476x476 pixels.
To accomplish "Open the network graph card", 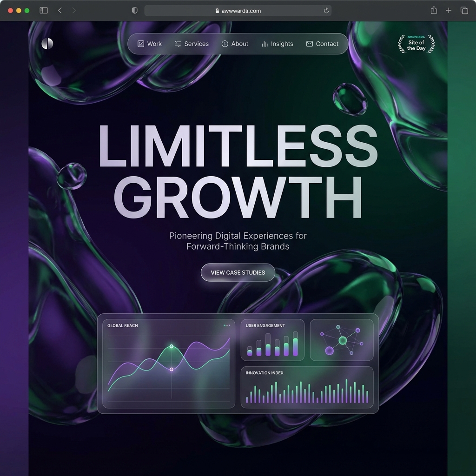I will tap(342, 340).
